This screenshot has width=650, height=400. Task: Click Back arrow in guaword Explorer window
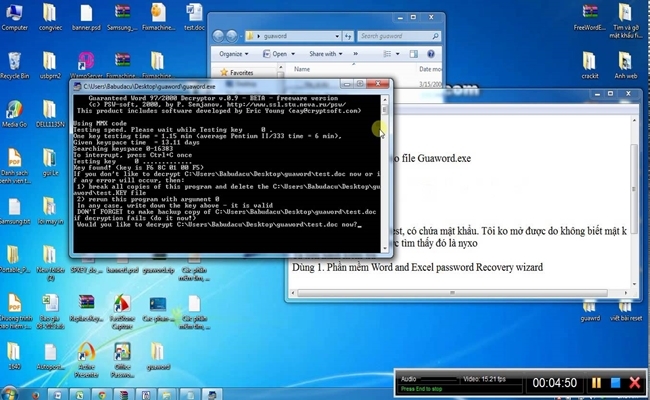point(218,36)
